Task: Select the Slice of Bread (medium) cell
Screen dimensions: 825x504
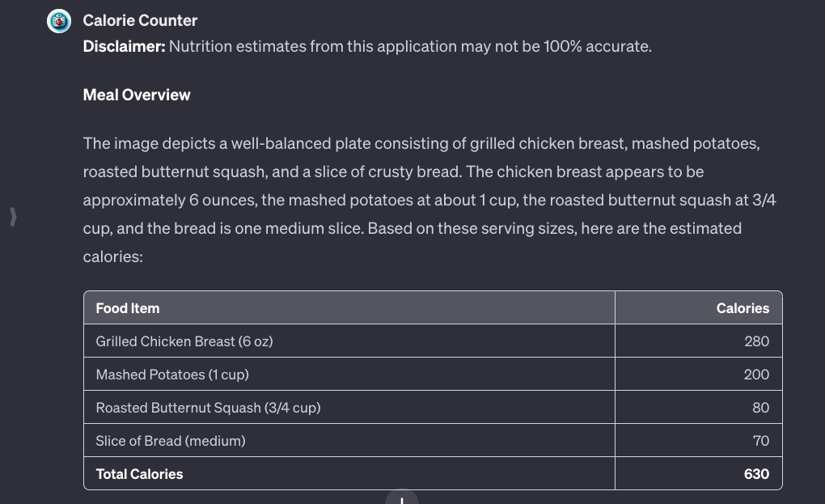Action: [x=349, y=440]
